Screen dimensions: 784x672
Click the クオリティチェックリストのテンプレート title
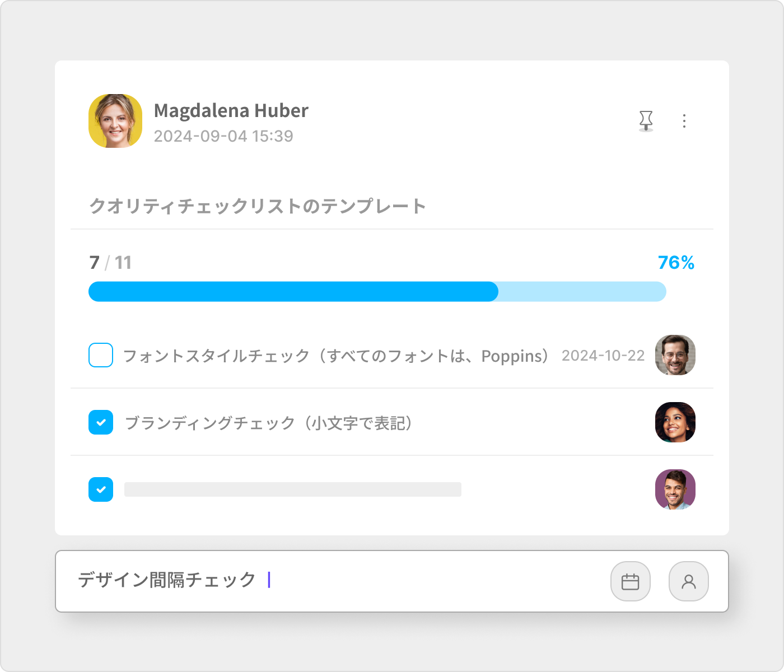pyautogui.click(x=258, y=206)
